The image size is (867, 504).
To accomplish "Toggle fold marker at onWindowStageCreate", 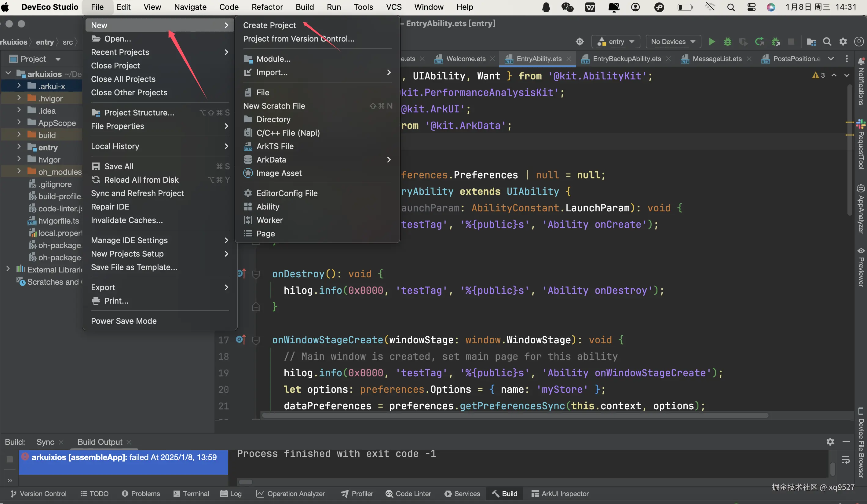I will click(256, 340).
